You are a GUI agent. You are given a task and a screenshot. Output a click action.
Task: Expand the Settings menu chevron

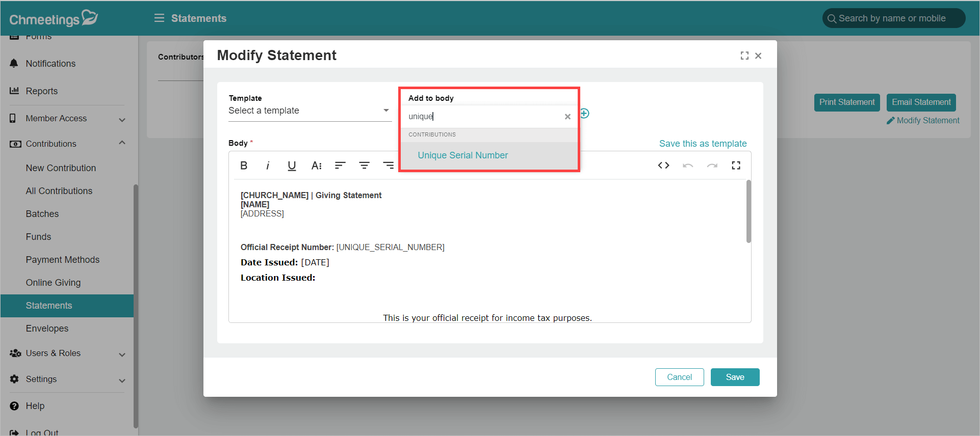122,380
